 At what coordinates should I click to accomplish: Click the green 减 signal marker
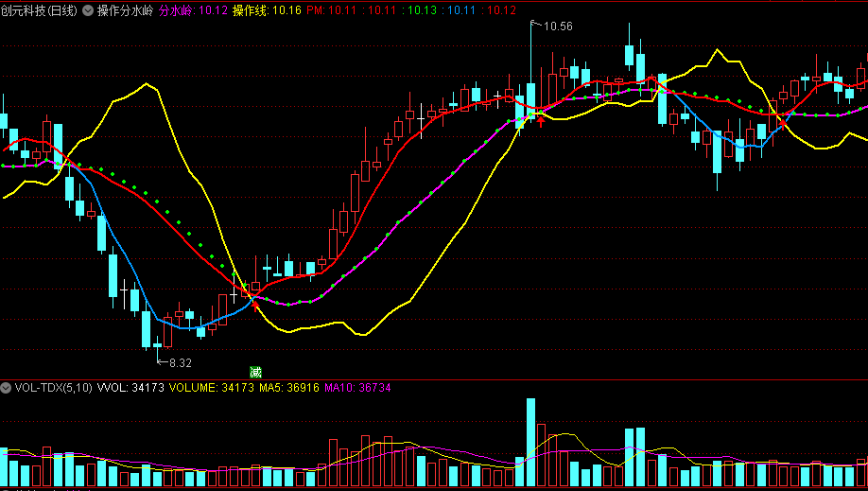click(255, 372)
